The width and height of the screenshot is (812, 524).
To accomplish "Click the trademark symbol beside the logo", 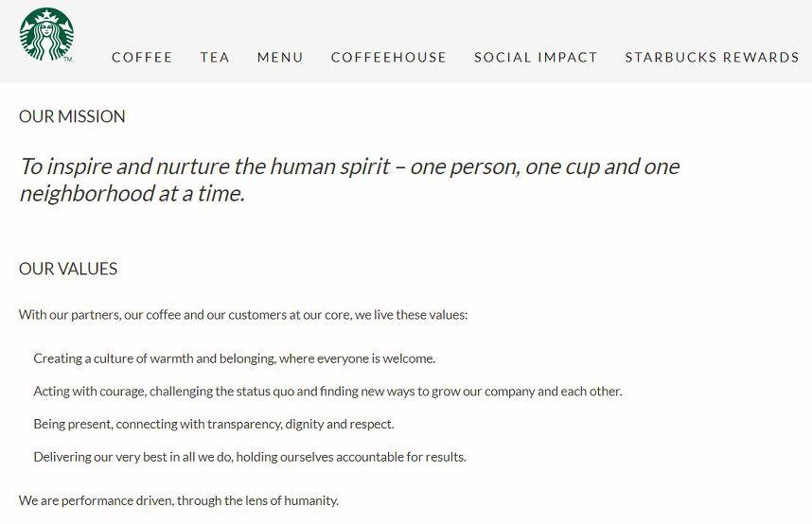I will pos(68,60).
